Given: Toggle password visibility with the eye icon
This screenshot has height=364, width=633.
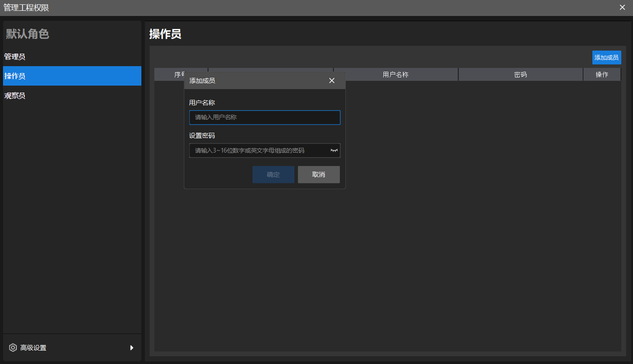Looking at the screenshot, I should click(x=333, y=150).
